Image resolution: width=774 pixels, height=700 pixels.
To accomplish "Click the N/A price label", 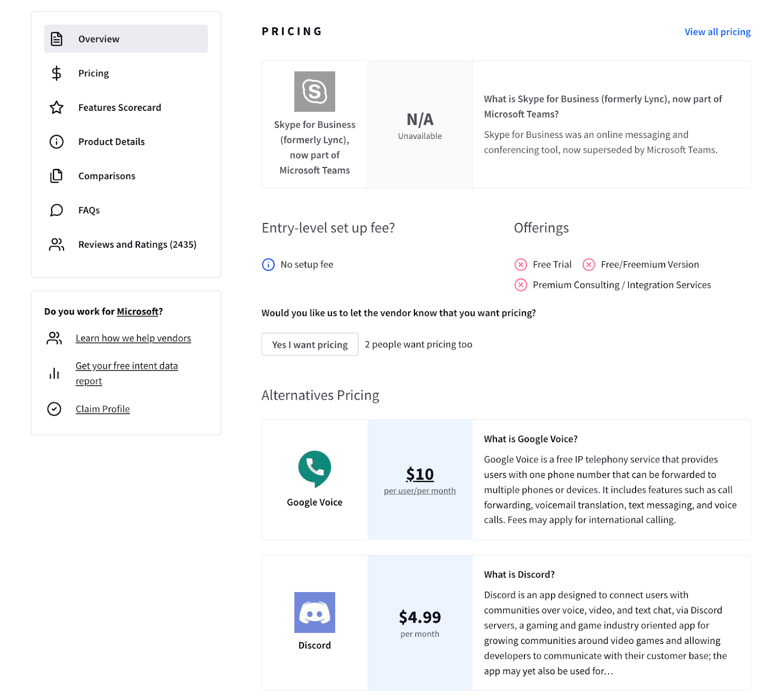I will [x=420, y=119].
